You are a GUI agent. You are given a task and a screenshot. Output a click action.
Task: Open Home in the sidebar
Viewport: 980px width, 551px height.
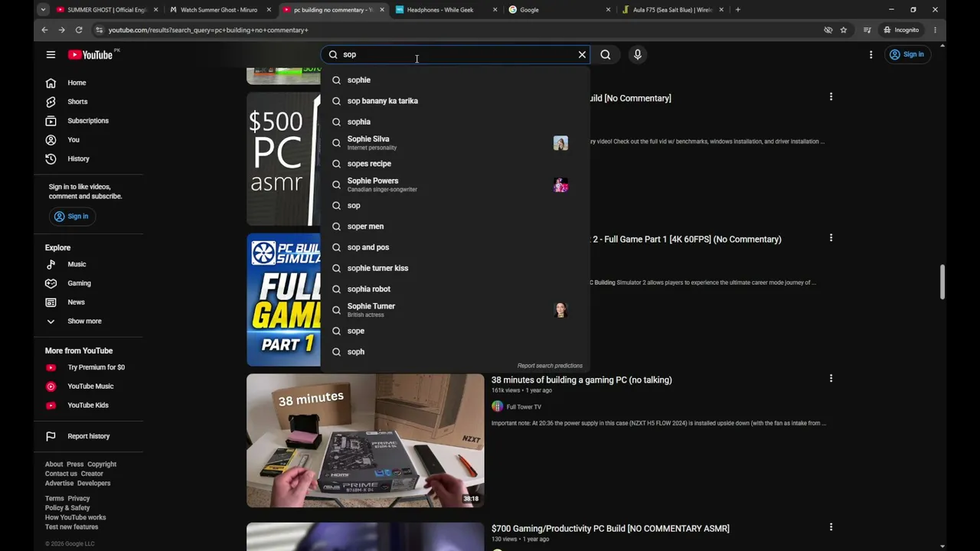coord(77,83)
